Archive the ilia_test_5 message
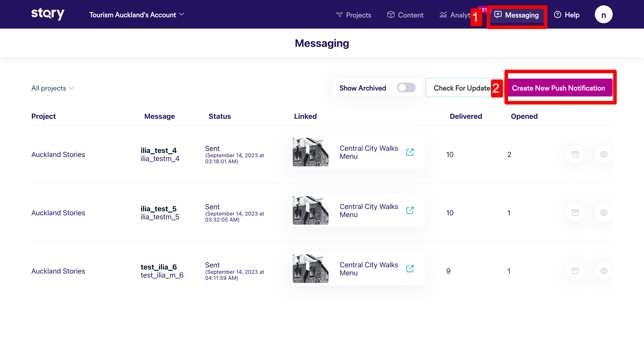This screenshot has width=644, height=364. click(x=575, y=213)
